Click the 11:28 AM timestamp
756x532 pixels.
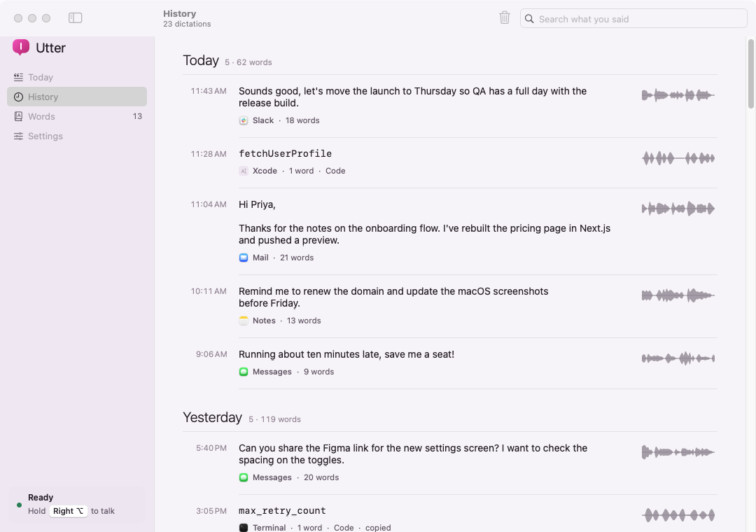(209, 154)
